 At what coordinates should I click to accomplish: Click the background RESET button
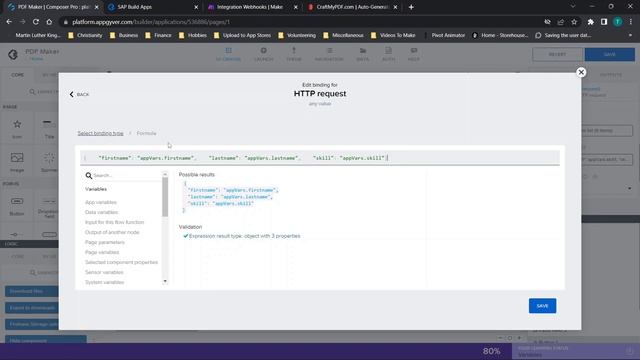[557, 54]
